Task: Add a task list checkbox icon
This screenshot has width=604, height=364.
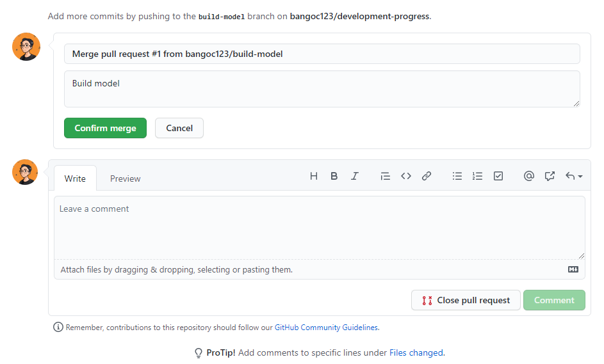Action: point(498,176)
